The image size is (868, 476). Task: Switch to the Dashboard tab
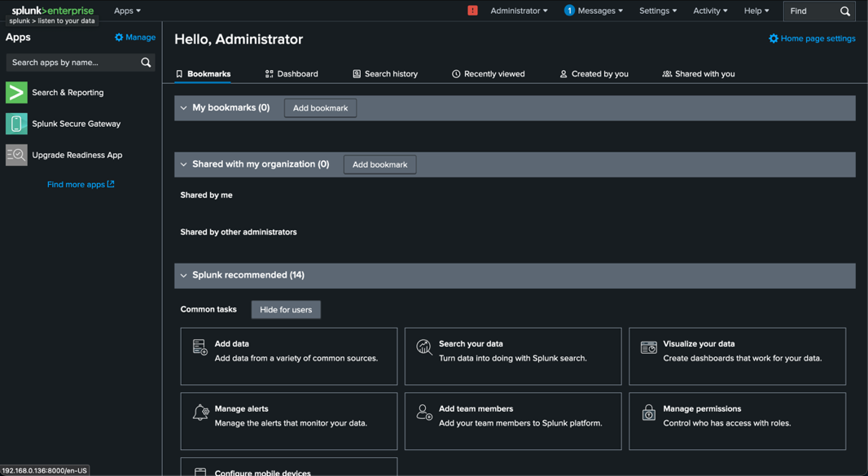(x=292, y=73)
